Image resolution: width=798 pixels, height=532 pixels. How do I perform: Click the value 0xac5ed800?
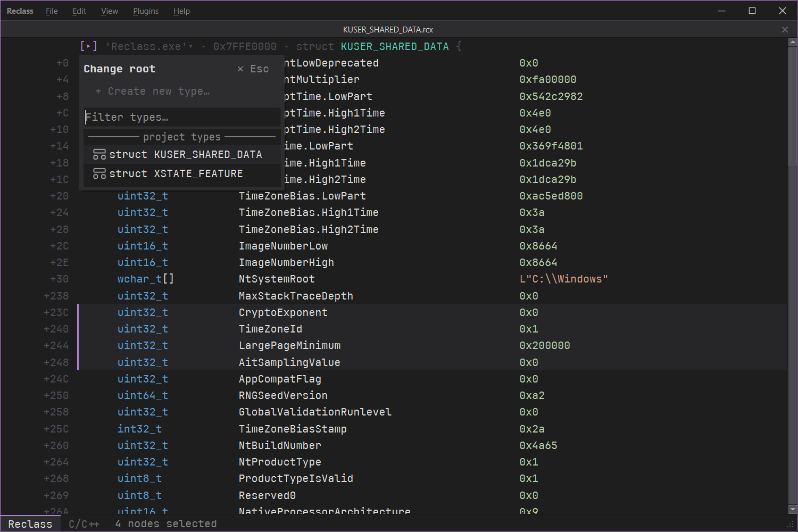click(x=551, y=196)
